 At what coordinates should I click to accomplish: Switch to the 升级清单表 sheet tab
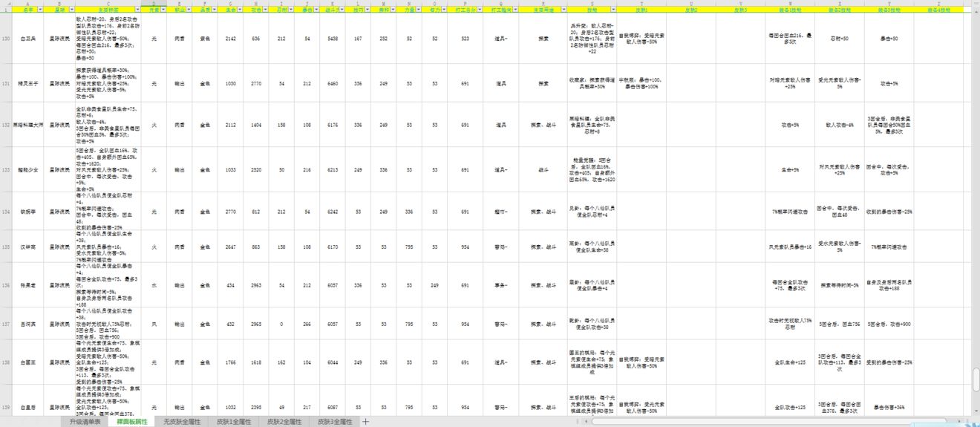coord(85,421)
